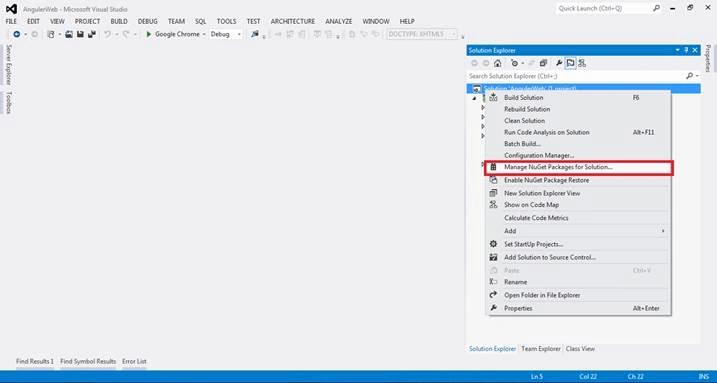Click the New Project toolbar icon
The image size is (717, 383).
point(51,34)
